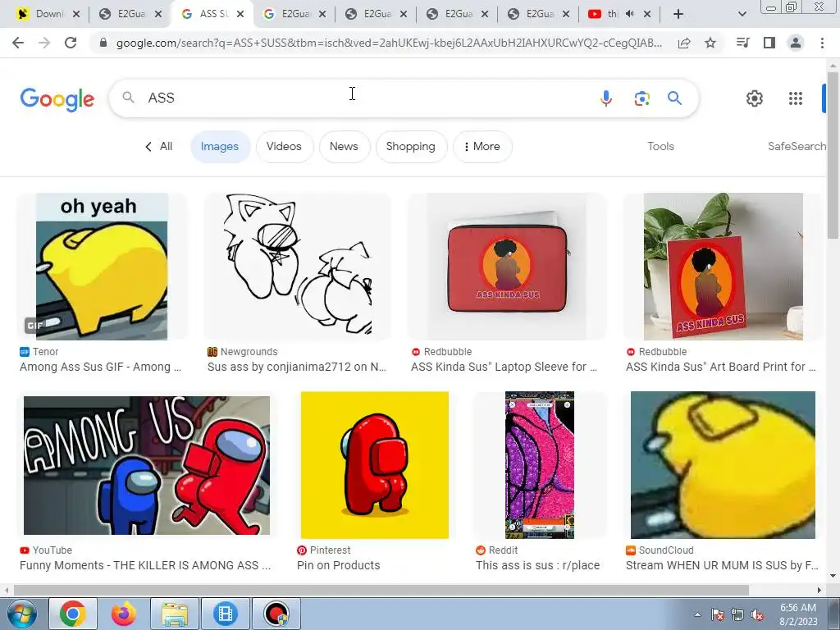Open Firefox from the taskbar

[x=123, y=614]
